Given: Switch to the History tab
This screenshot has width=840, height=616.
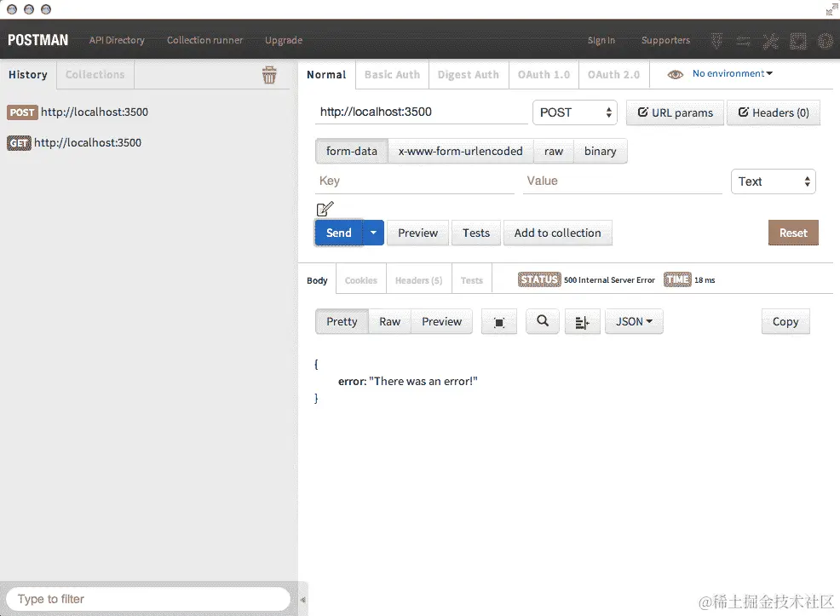Looking at the screenshot, I should (x=28, y=74).
